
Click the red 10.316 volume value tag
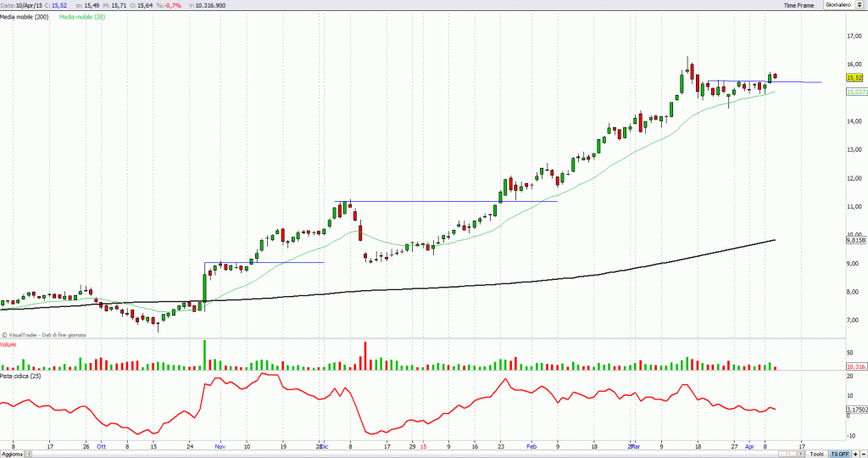(854, 366)
